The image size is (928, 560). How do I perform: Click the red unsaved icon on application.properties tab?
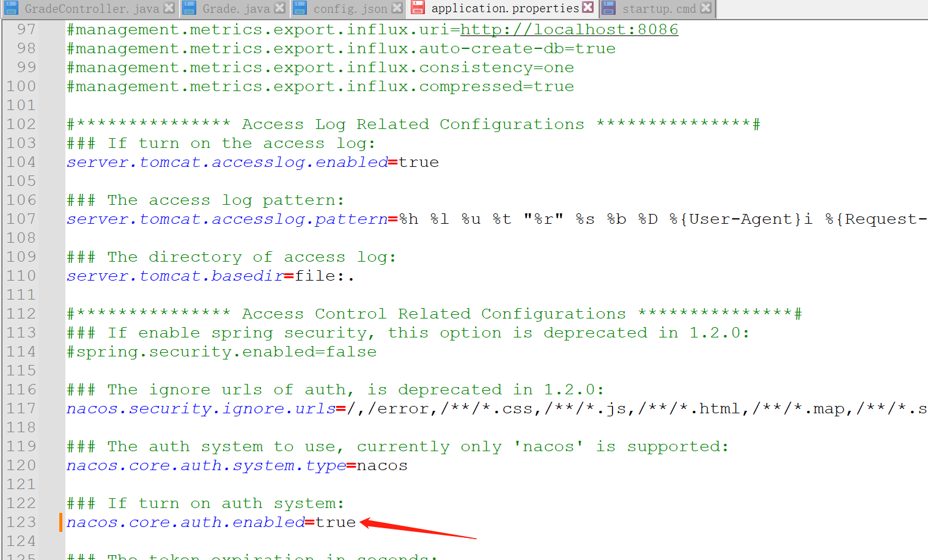(418, 8)
